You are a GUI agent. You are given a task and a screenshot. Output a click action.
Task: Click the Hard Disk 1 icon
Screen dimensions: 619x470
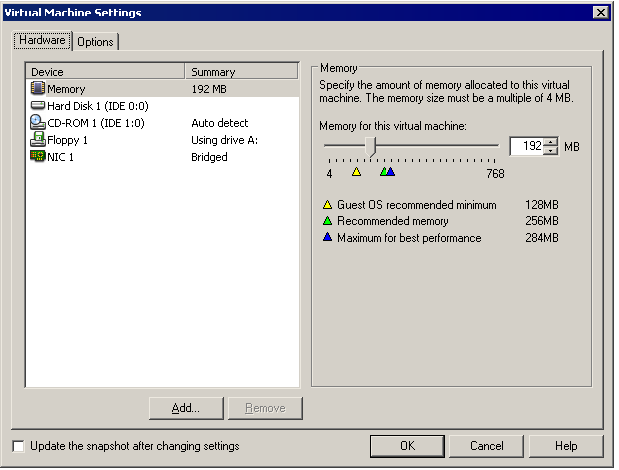(38, 106)
